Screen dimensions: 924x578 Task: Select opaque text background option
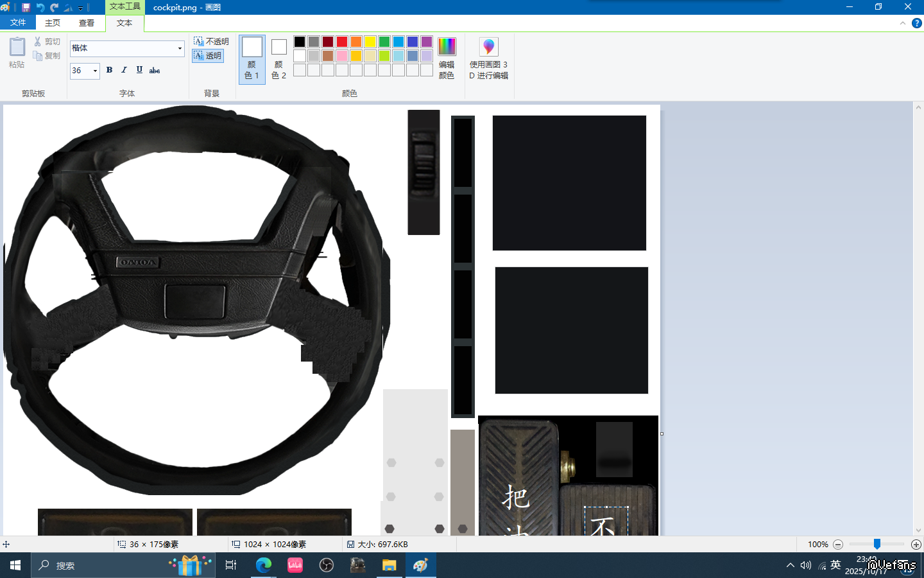tap(211, 41)
